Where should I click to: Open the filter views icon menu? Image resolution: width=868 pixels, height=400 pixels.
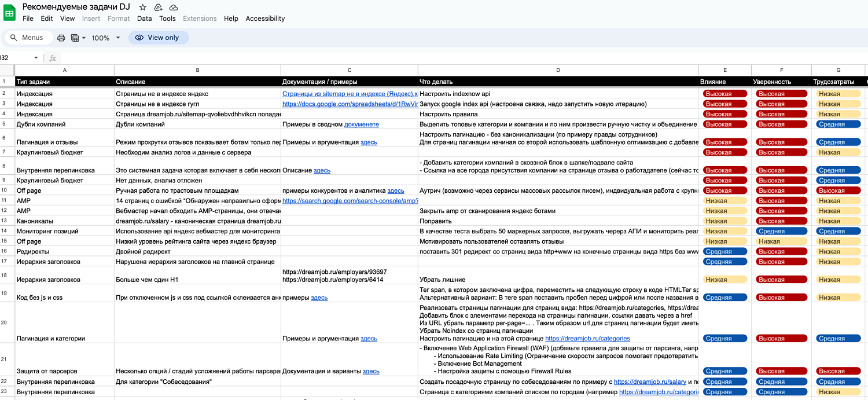tap(78, 38)
